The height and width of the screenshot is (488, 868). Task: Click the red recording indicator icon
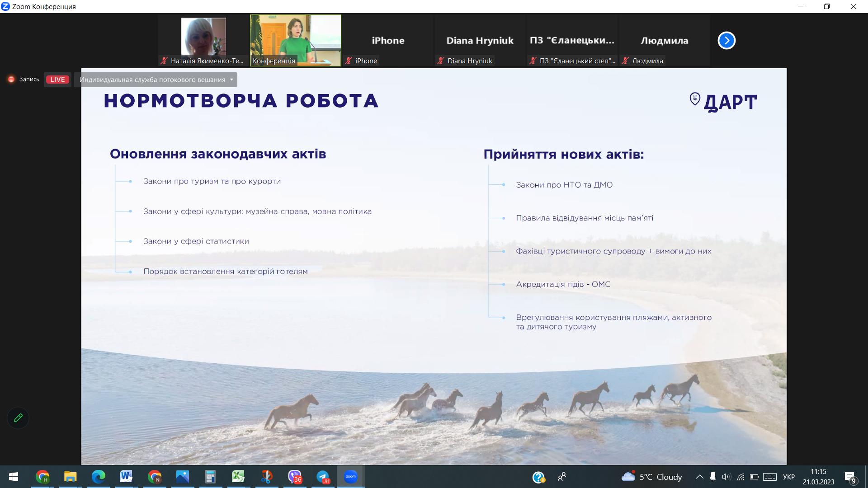click(11, 80)
